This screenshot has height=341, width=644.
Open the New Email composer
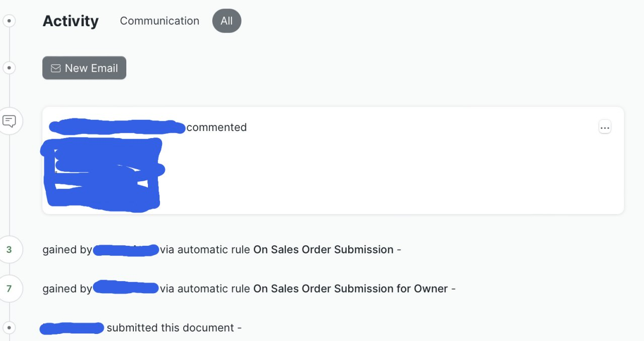[84, 67]
